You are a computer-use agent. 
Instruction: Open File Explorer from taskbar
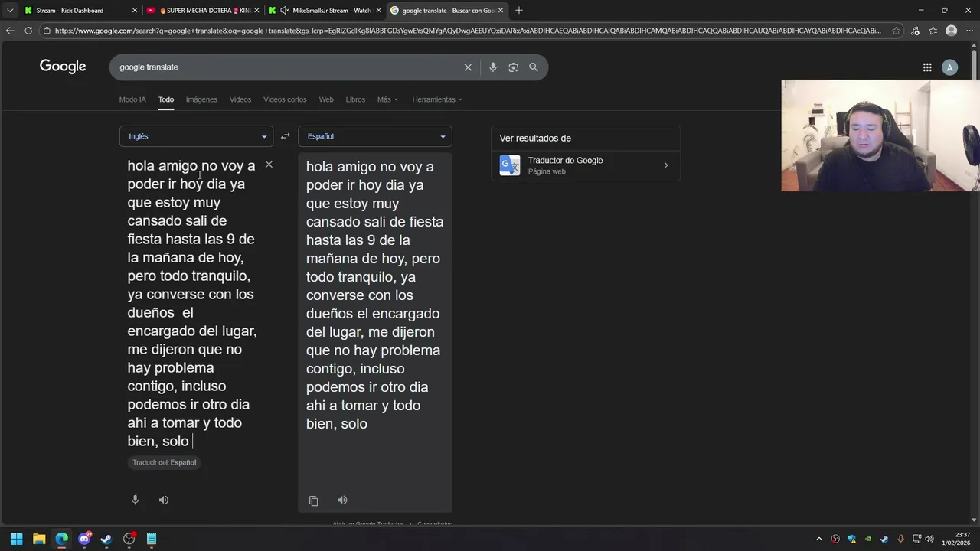39,539
